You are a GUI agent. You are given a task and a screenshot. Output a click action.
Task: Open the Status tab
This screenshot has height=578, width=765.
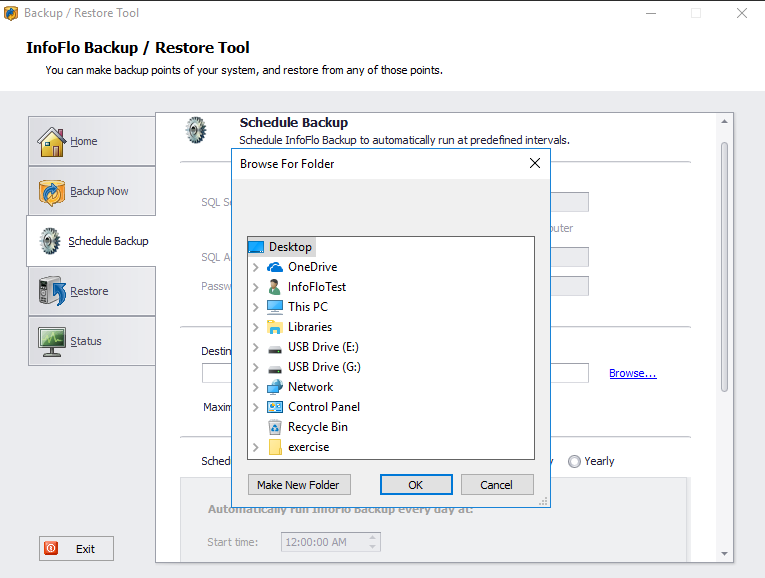[92, 341]
